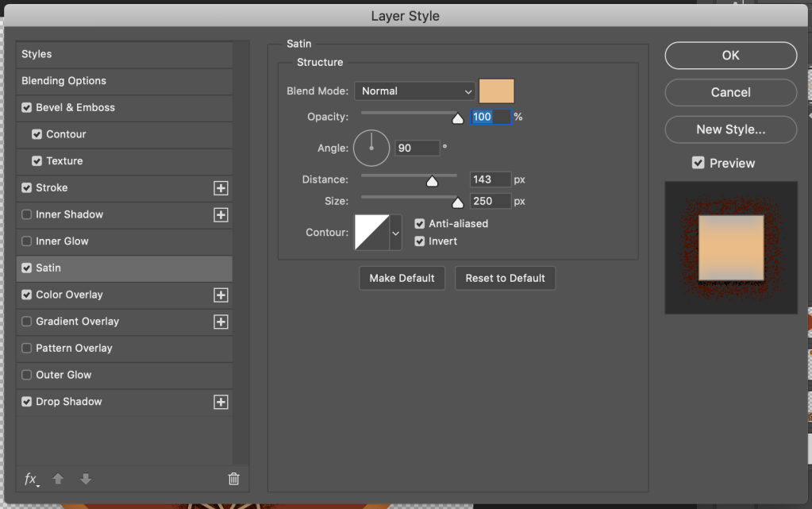Expand the Contour picker dropdown arrow
Screen dimensions: 812x509
click(395, 233)
